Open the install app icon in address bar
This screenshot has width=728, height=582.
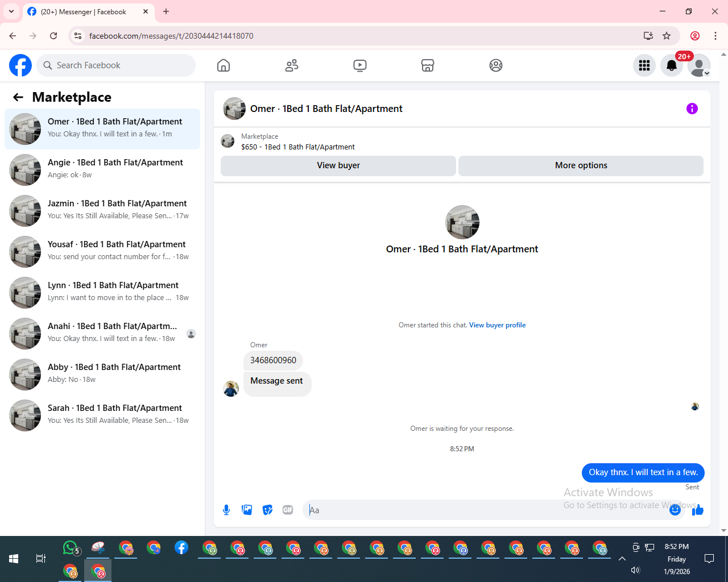[x=648, y=36]
